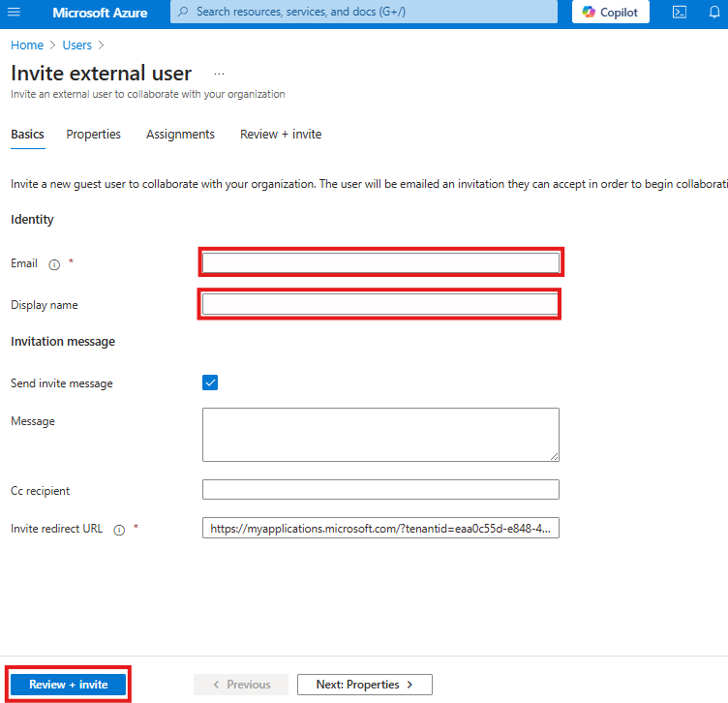The width and height of the screenshot is (728, 703).
Task: Click the blue Review + invite button
Action: tap(68, 685)
